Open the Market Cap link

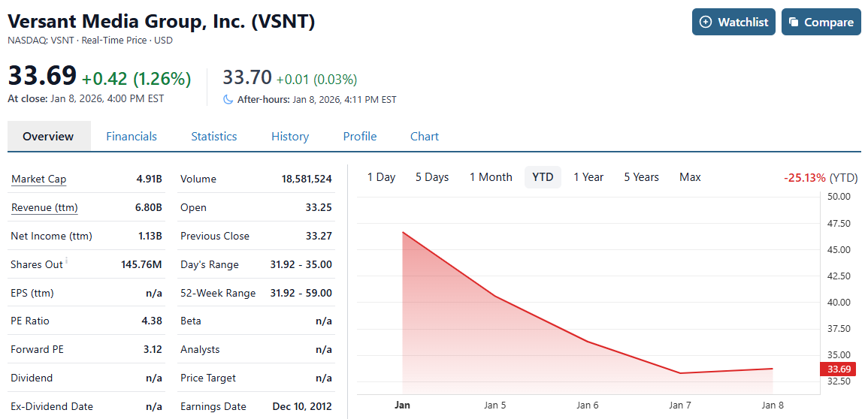(x=39, y=179)
